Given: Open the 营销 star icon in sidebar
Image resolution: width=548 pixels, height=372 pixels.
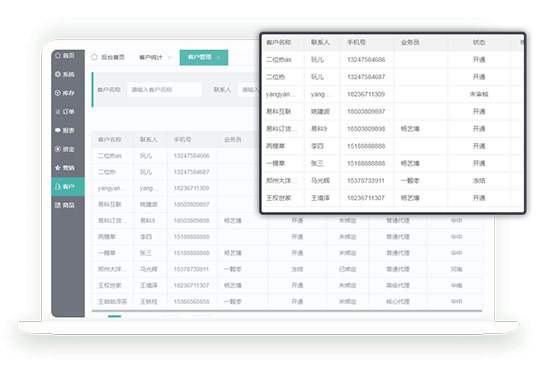Looking at the screenshot, I should [58, 168].
